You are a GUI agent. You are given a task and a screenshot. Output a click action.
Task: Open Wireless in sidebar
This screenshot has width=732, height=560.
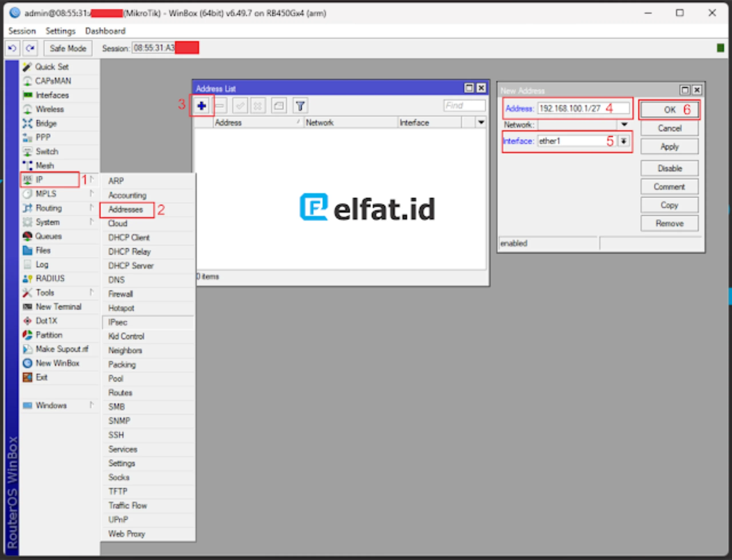tap(59, 109)
